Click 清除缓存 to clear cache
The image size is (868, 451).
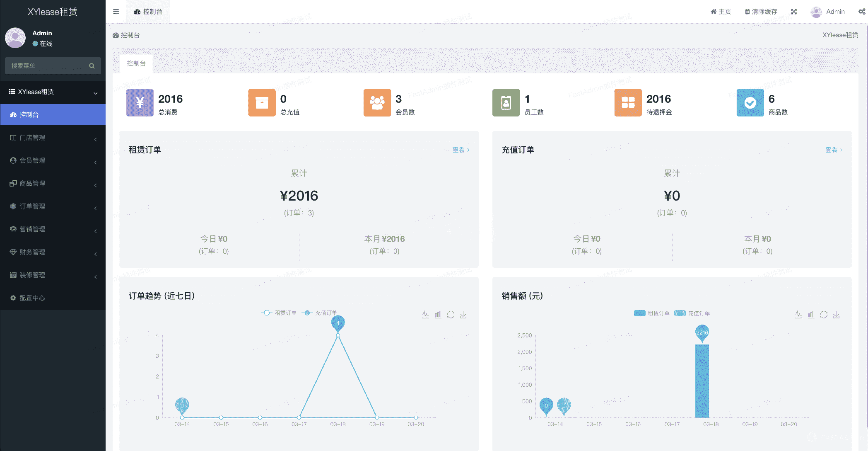coord(761,12)
